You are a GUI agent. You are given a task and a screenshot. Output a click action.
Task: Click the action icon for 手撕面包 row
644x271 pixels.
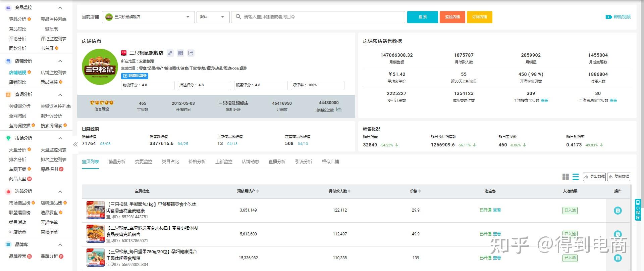point(618,211)
